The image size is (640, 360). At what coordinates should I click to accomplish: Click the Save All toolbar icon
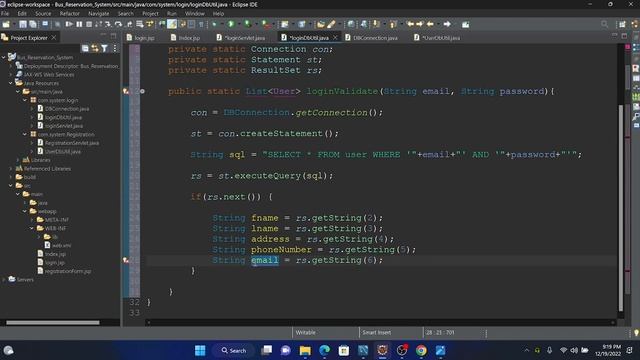(32, 24)
